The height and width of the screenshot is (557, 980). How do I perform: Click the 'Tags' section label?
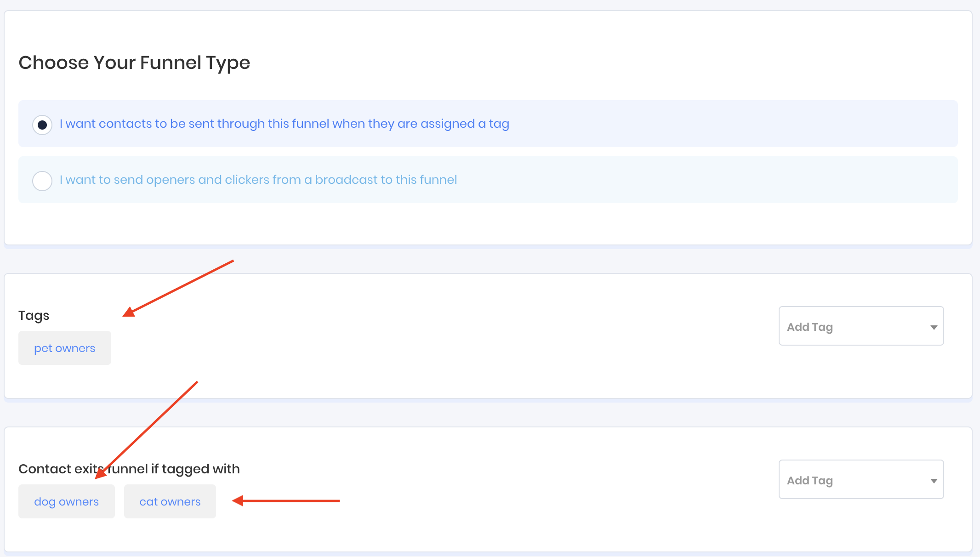click(34, 315)
